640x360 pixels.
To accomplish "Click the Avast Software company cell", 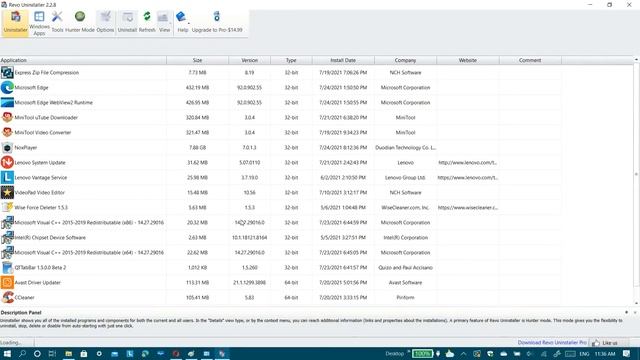I will 405,282.
